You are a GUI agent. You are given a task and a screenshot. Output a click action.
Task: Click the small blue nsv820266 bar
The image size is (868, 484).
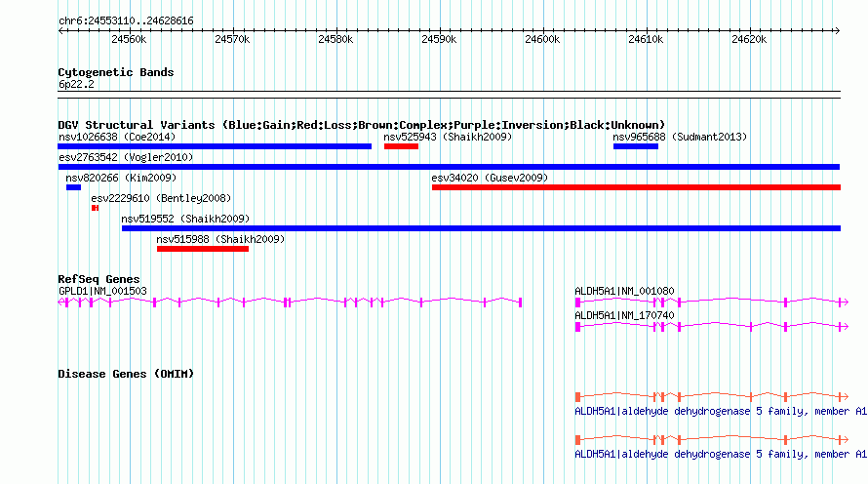[x=73, y=187]
